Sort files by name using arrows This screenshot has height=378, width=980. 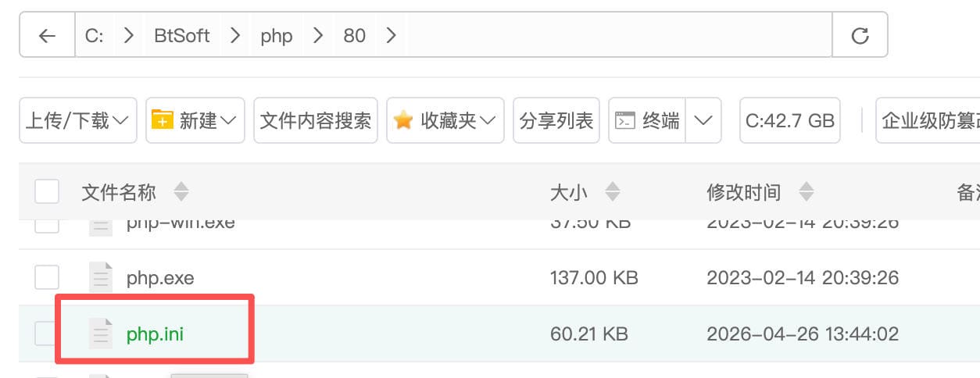(181, 192)
